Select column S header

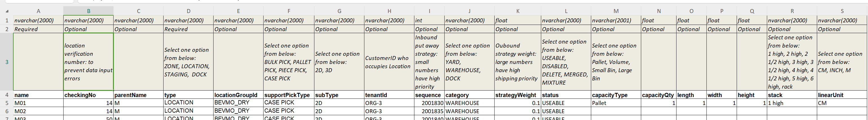pyautogui.click(x=842, y=11)
